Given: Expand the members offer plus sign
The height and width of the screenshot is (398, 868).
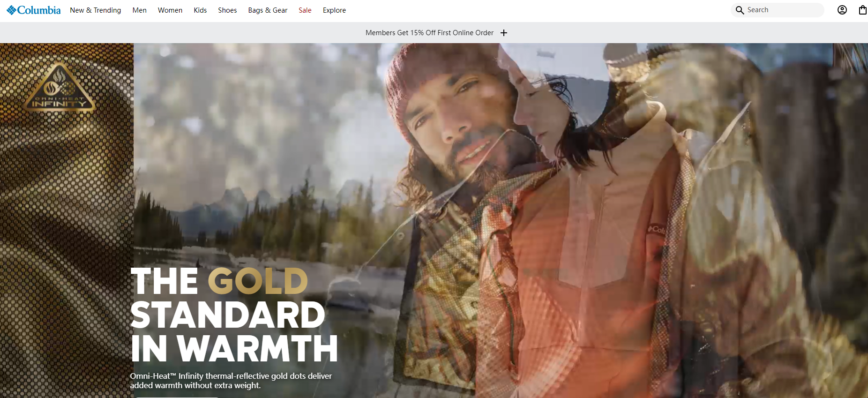Looking at the screenshot, I should click(504, 33).
